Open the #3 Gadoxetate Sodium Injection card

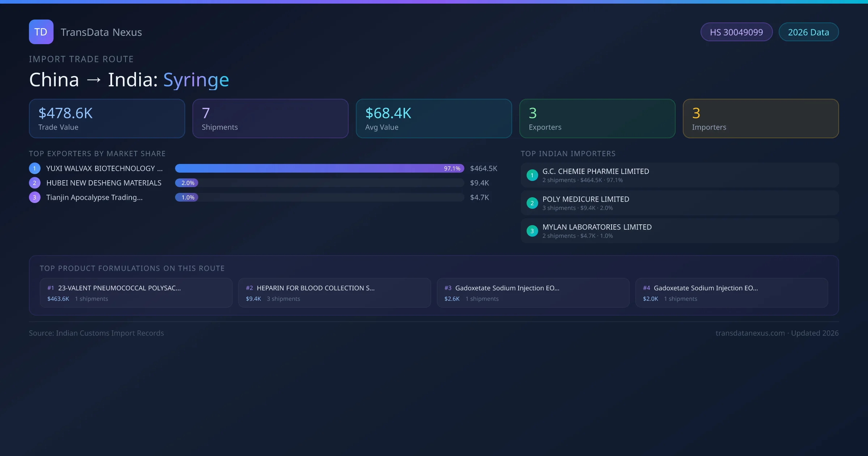pyautogui.click(x=533, y=293)
